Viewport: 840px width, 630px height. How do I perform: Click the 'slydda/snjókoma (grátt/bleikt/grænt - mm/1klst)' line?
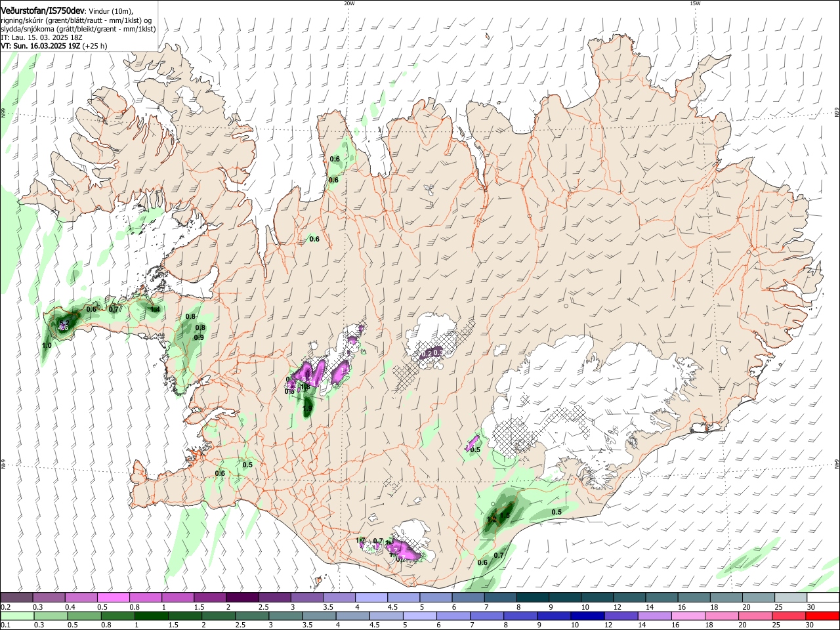[x=78, y=30]
